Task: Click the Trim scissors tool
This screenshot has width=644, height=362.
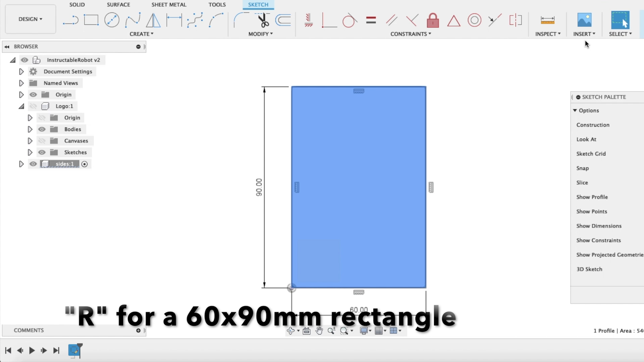Action: point(263,20)
